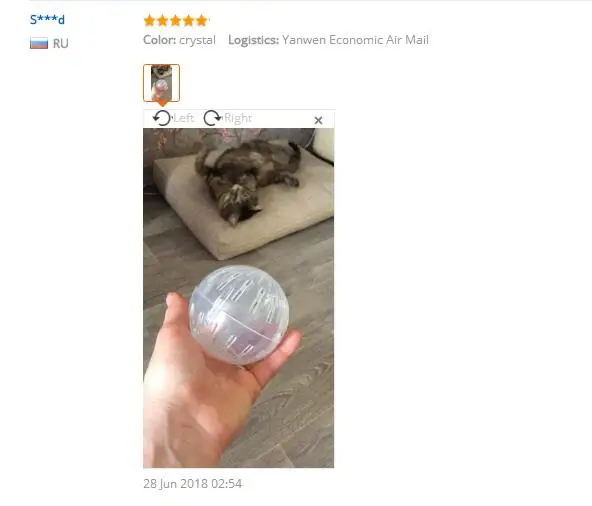
Task: Click the Yanwen Economic Air Mail logistics text
Action: (x=355, y=40)
